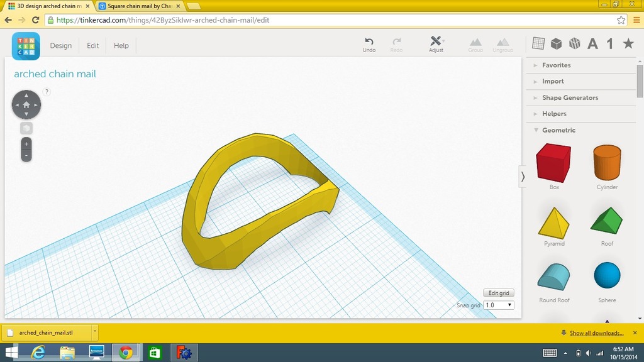Screen dimensions: 644x362
Task: Open the Snap grid dropdown
Action: click(499, 305)
